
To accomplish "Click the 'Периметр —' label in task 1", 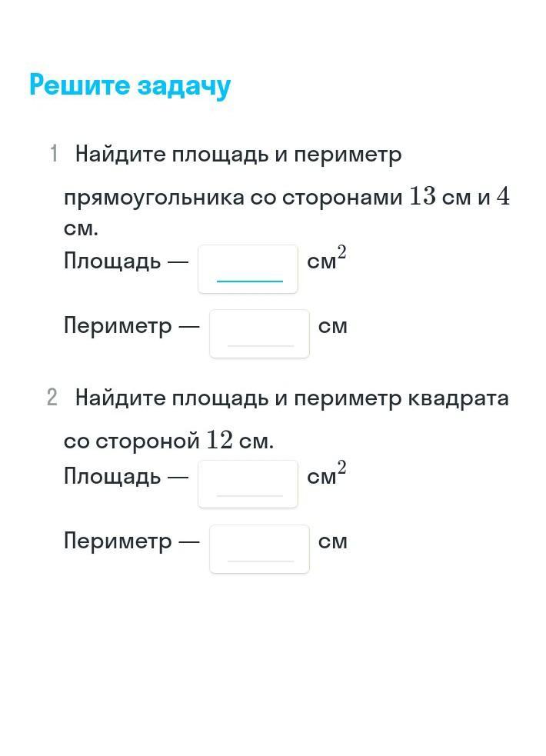I will click(132, 326).
